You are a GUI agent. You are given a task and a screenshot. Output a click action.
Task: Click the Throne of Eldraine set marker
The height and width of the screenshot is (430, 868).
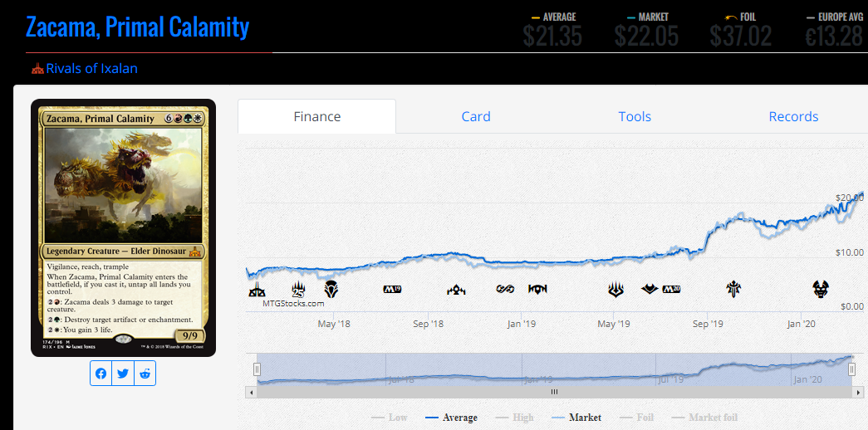(734, 289)
